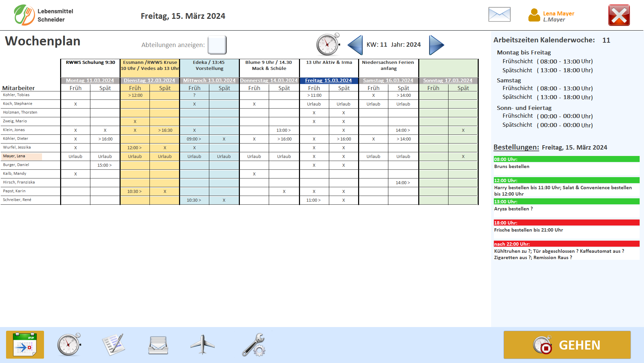Open the inbox tray icon
644x363 pixels.
158,345
